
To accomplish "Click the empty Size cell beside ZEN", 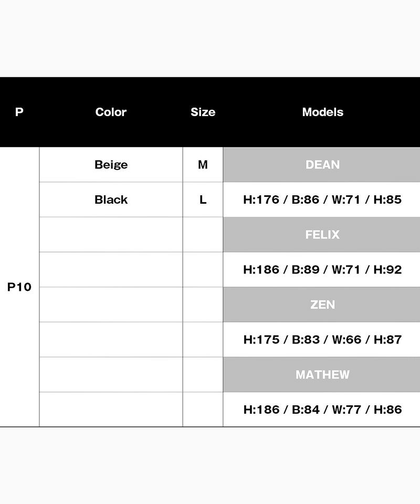I will [x=203, y=304].
